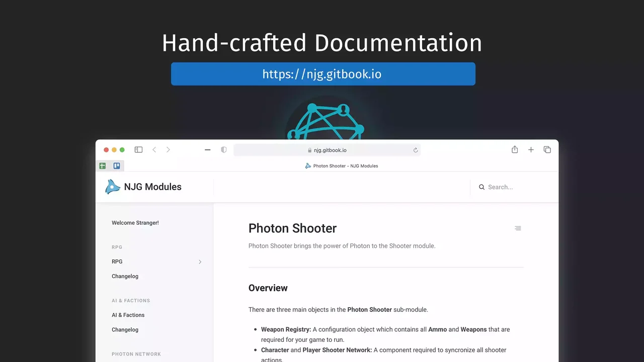644x362 pixels.
Task: Click the njg.gitbook.io address bar
Action: tap(327, 150)
